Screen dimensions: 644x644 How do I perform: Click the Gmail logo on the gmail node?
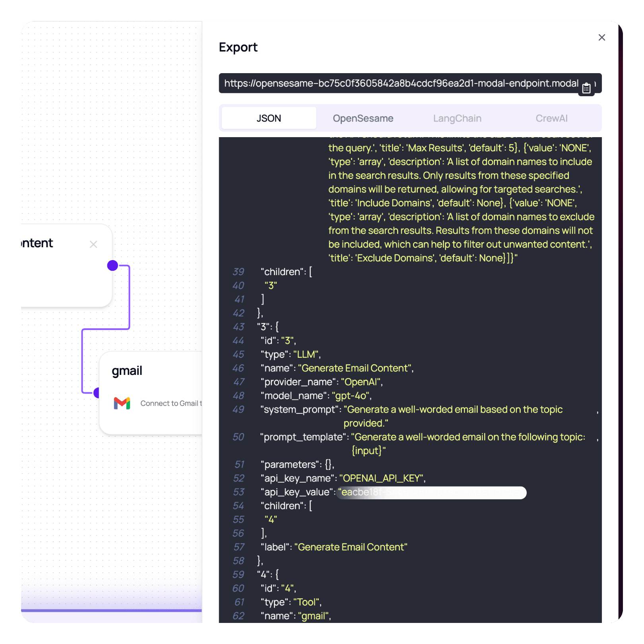[122, 403]
